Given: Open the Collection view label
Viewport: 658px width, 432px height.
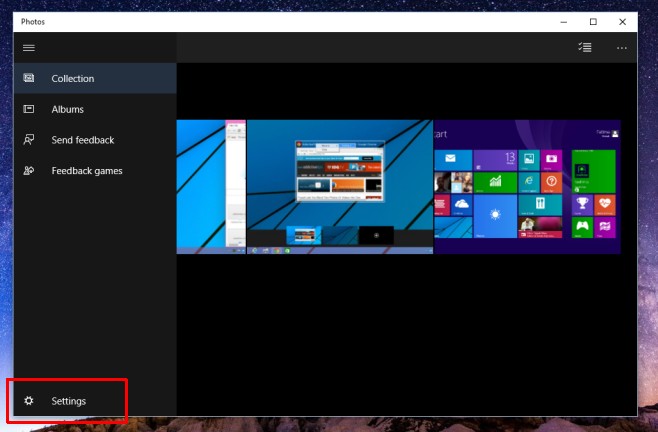Looking at the screenshot, I should (x=73, y=79).
